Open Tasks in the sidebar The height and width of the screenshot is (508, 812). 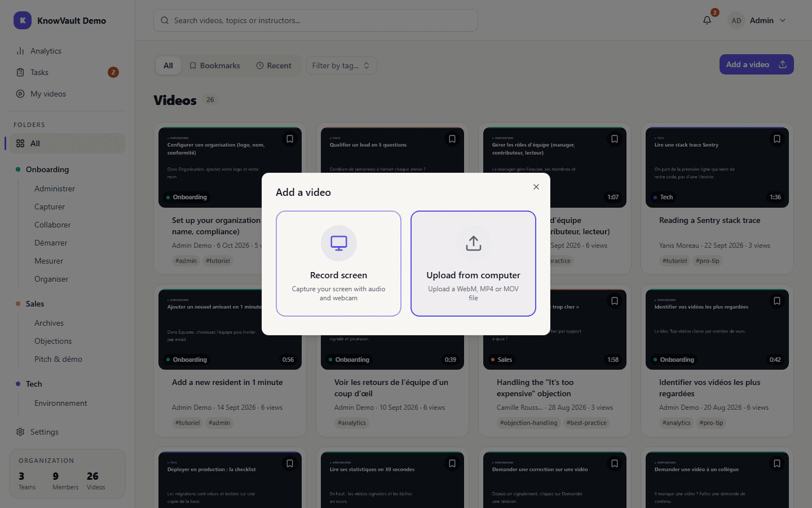(x=67, y=72)
